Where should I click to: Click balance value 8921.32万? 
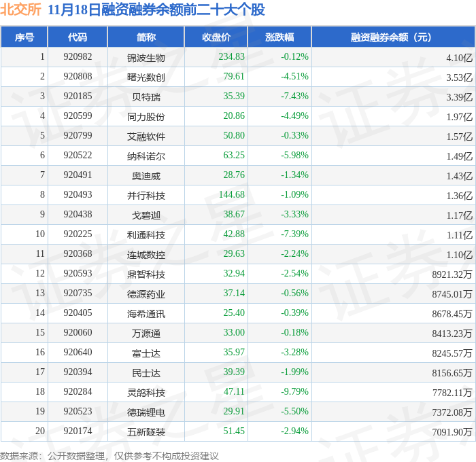point(452,274)
